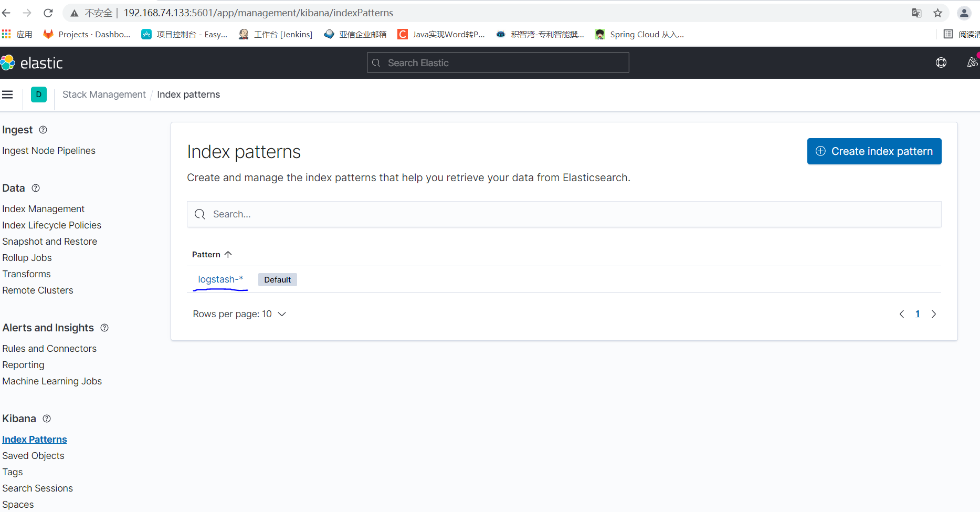Open Rules and Connectors
Image resolution: width=980 pixels, height=512 pixels.
(x=49, y=349)
